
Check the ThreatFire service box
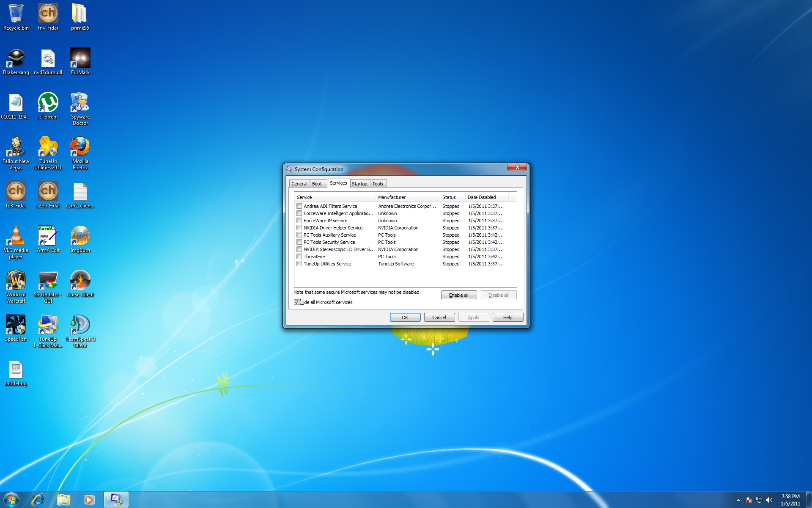pyautogui.click(x=299, y=257)
